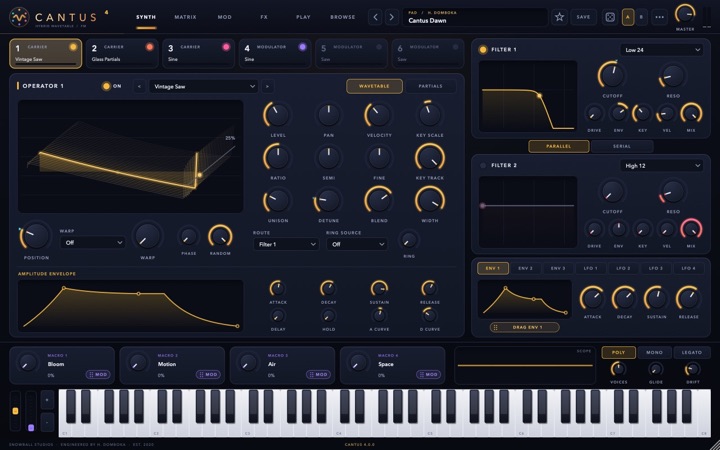
Task: Click the favorite star icon
Action: 559,17
